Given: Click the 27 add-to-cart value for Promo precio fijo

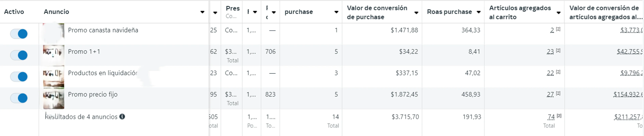Looking at the screenshot, I should point(550,94).
